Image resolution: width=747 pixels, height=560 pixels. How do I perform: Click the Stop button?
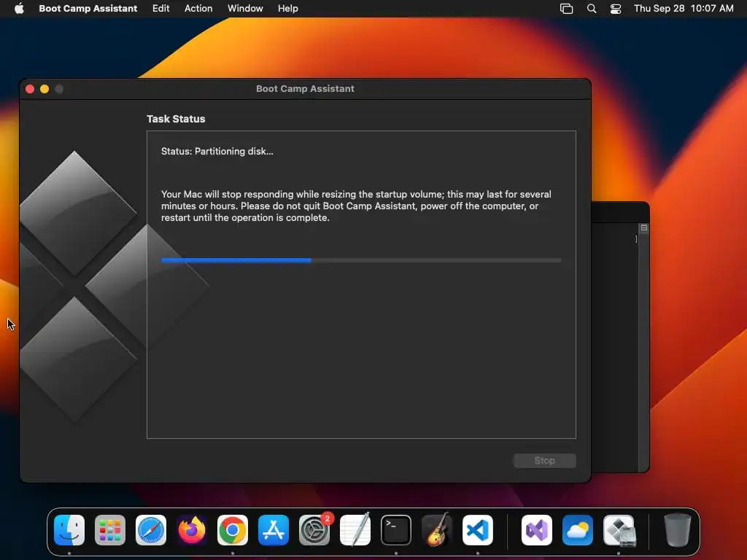pyautogui.click(x=544, y=461)
